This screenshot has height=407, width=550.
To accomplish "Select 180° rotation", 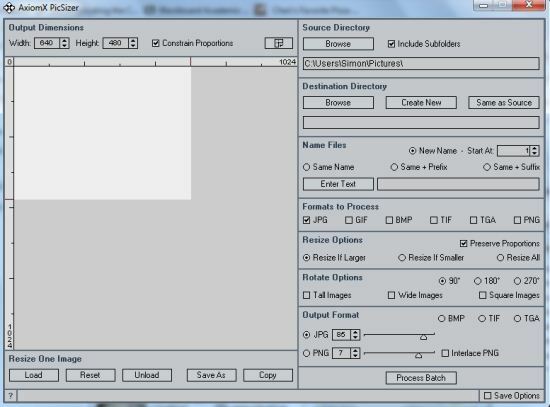I will (477, 281).
